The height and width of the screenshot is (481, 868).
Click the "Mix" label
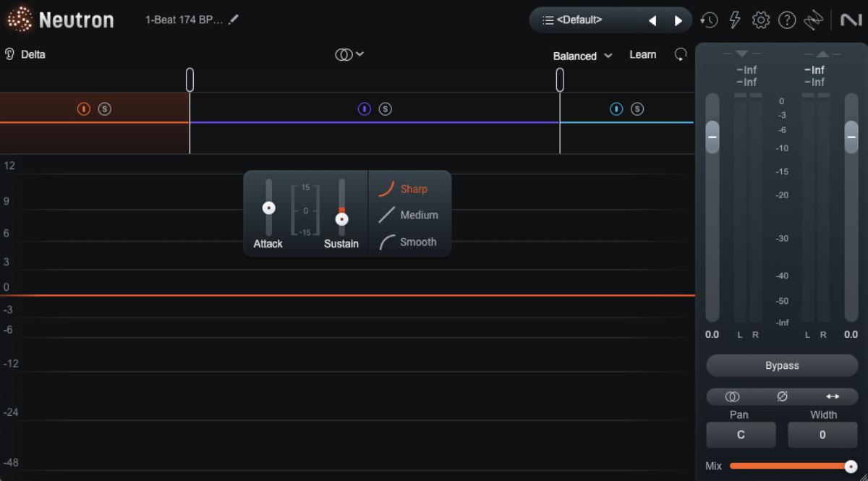click(x=714, y=467)
